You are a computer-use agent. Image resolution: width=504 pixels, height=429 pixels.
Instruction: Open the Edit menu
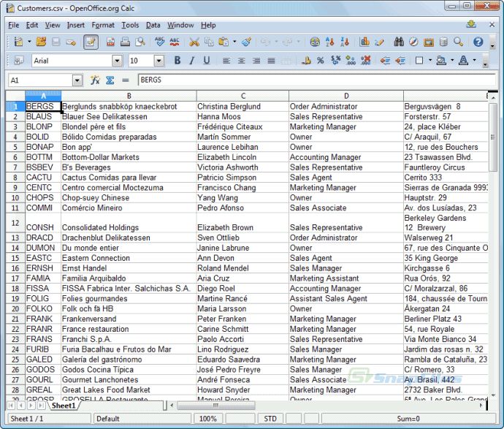[x=32, y=25]
